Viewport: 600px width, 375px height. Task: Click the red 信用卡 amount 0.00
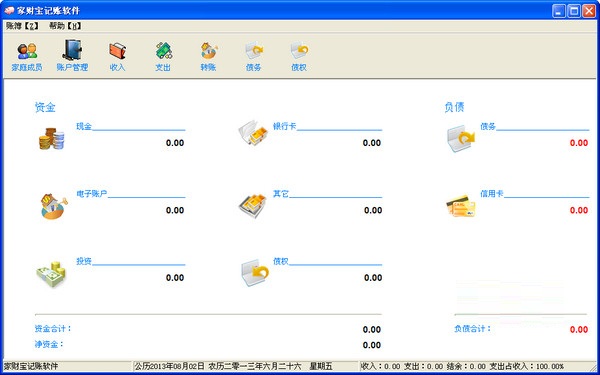click(579, 210)
